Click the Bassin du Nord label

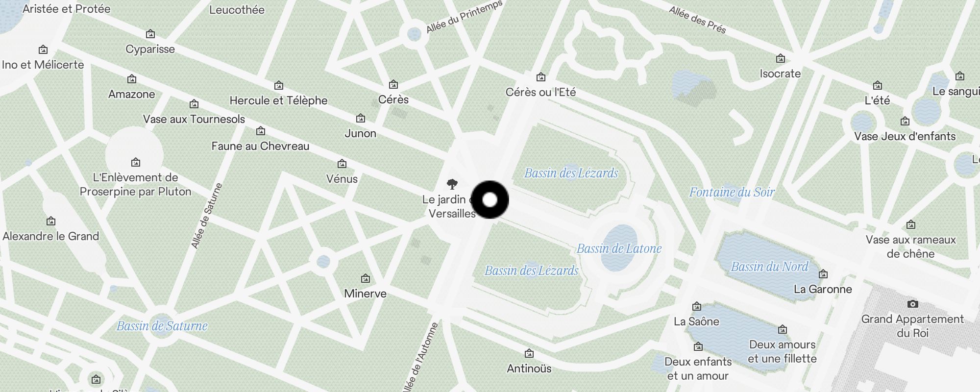click(x=769, y=267)
